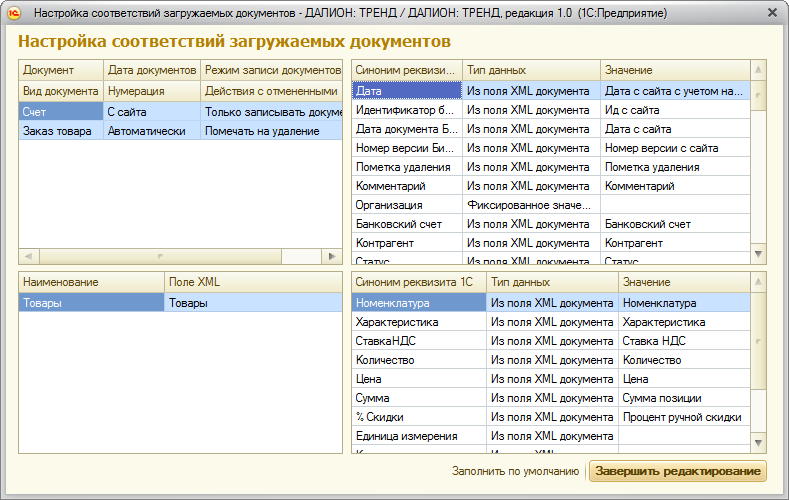Image resolution: width=789 pixels, height=500 pixels.
Task: Click 'Наименование' column header
Action: 92,282
